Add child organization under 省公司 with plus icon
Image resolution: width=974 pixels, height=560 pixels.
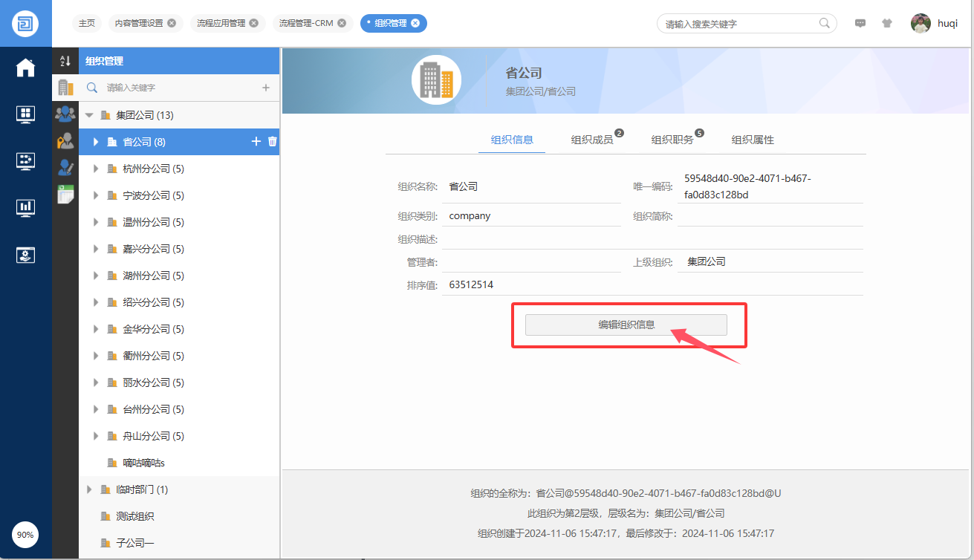coord(256,142)
